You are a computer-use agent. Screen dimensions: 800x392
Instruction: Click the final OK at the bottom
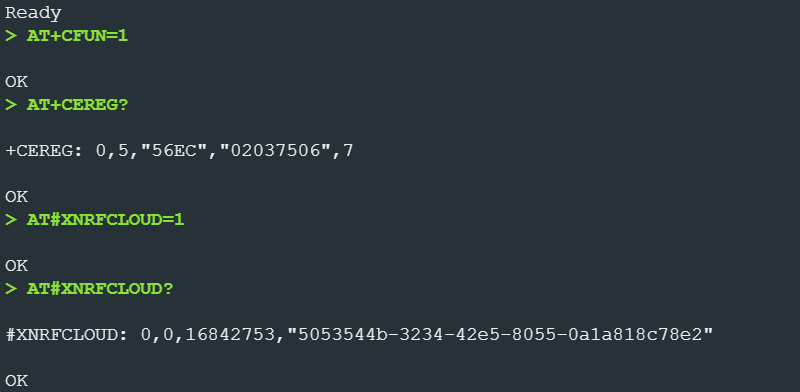pos(16,380)
